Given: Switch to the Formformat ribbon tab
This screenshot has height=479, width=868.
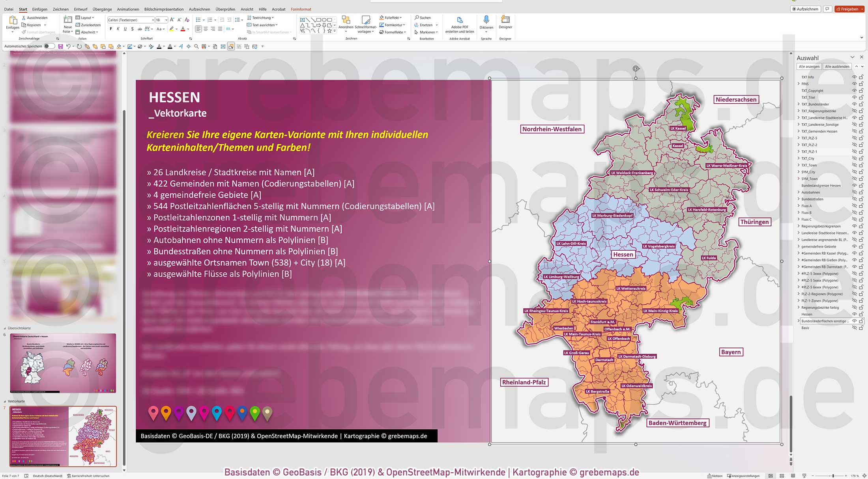Looking at the screenshot, I should point(301,9).
